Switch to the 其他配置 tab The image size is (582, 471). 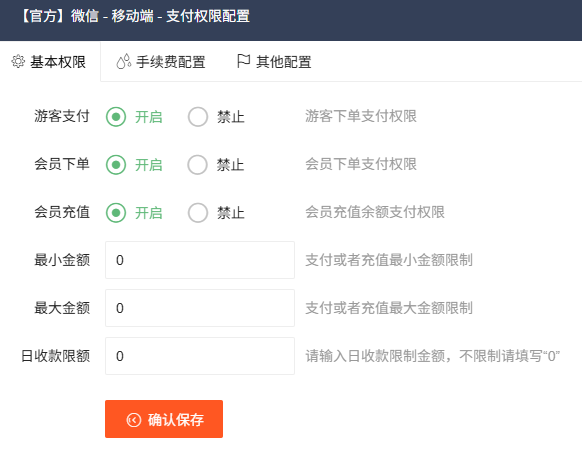[274, 62]
